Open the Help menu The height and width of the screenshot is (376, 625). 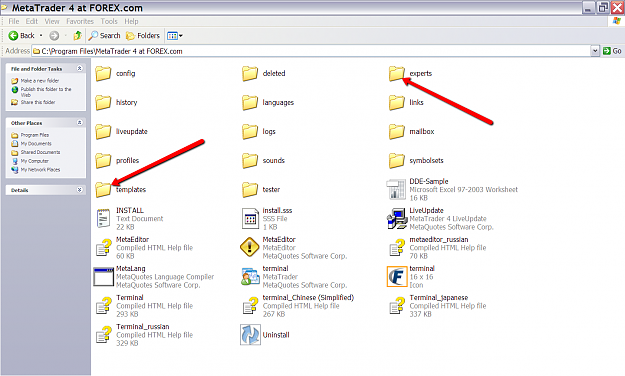point(131,22)
